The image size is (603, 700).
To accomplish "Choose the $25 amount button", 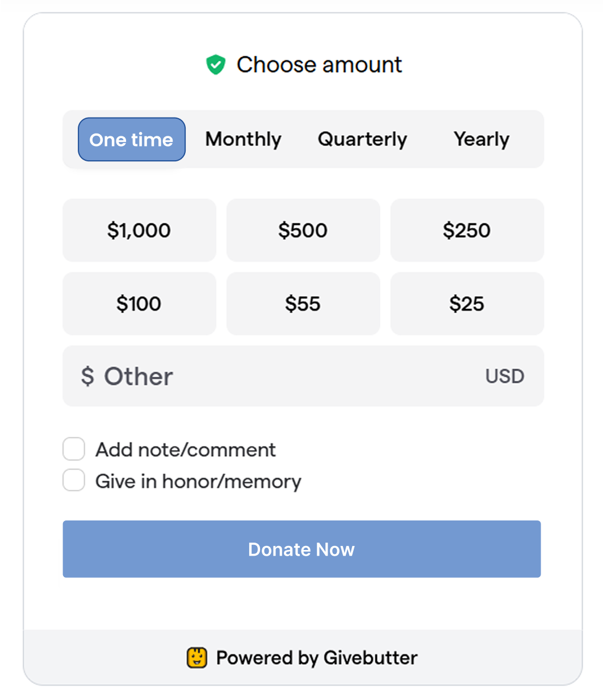I will (467, 303).
